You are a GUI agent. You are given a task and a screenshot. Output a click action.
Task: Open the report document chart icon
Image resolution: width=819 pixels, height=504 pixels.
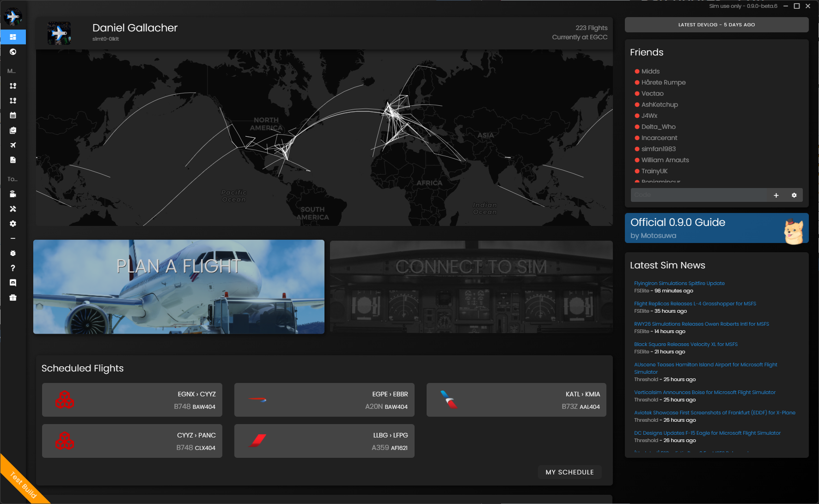pos(13,160)
